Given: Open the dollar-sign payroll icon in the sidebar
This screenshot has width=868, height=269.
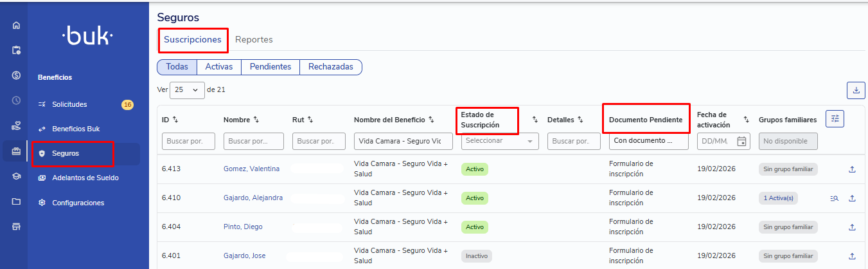Looking at the screenshot, I should [16, 75].
